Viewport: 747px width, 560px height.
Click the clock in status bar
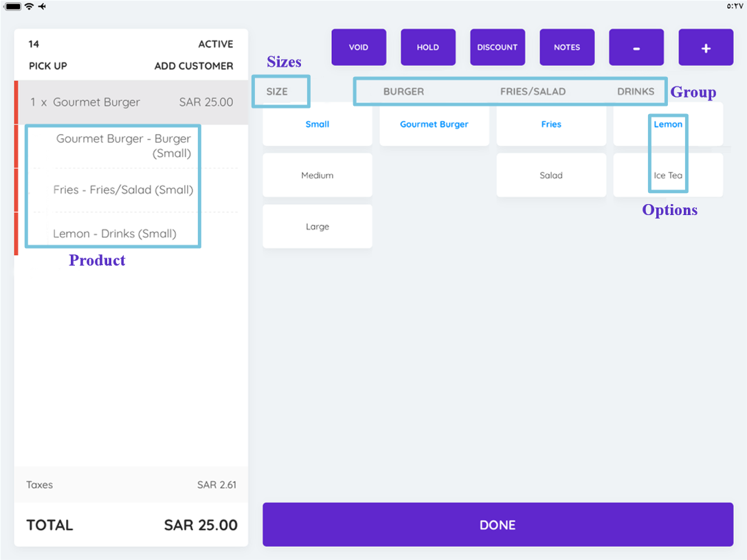735,6
